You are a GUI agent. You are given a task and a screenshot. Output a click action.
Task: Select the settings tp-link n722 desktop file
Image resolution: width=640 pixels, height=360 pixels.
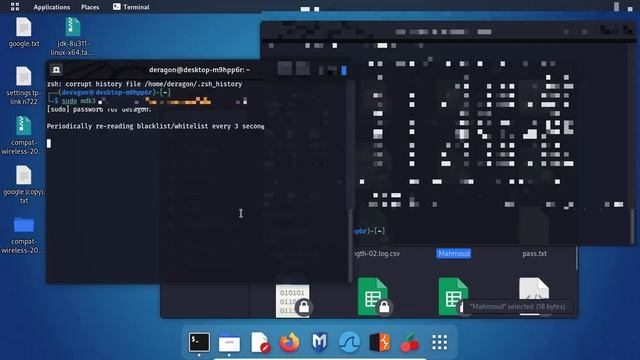point(24,86)
